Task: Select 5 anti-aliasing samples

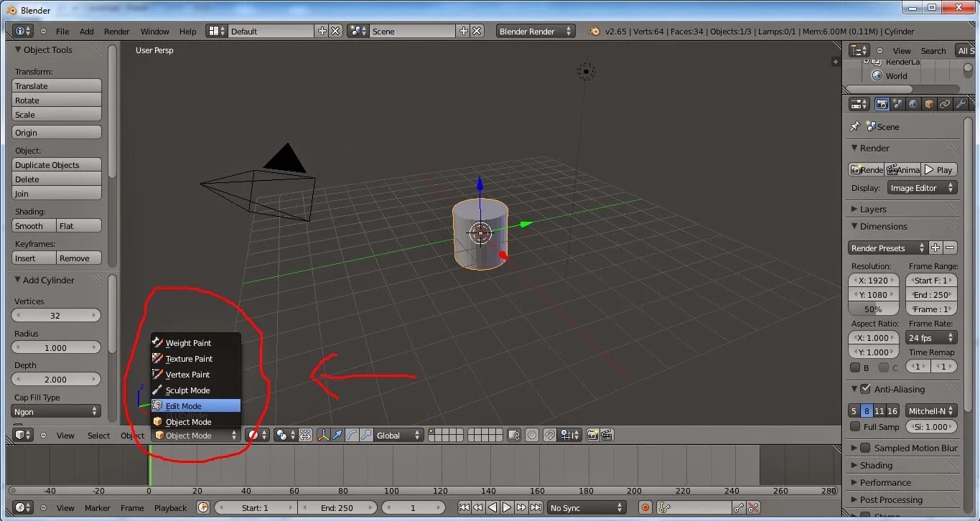Action: coord(854,411)
